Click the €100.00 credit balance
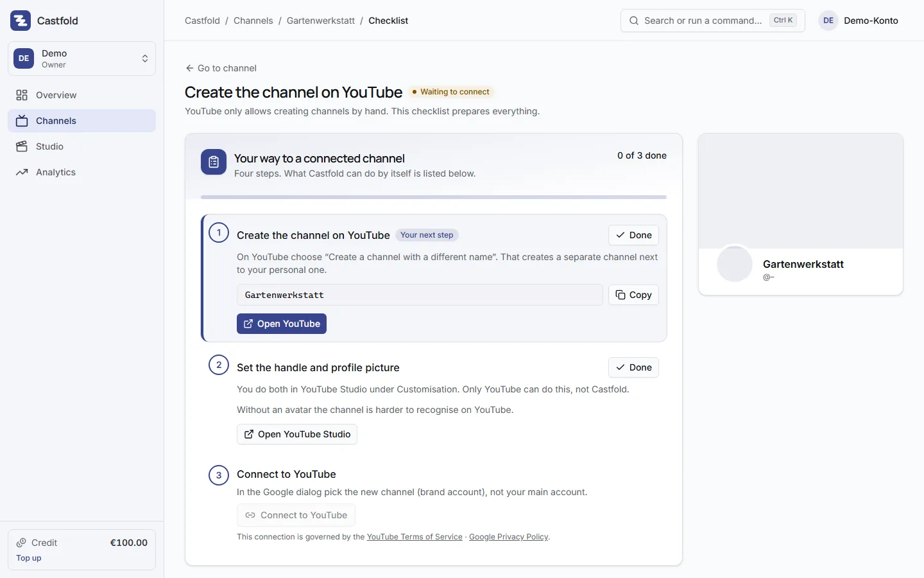 pos(129,543)
